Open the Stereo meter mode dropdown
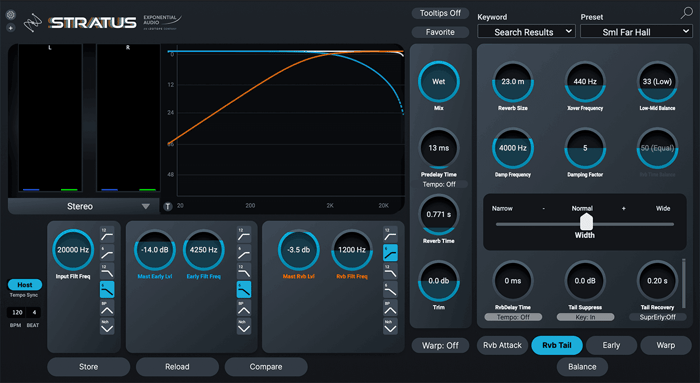This screenshot has width=700, height=383. tap(84, 206)
